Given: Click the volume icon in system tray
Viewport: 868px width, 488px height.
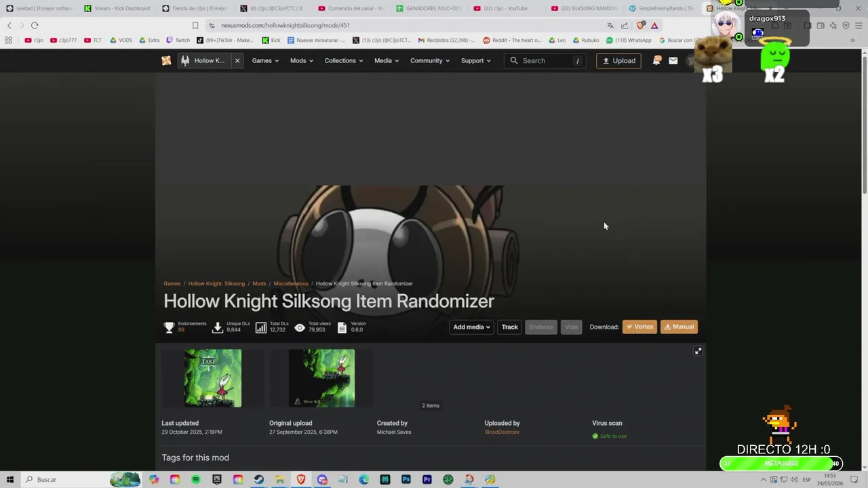Looking at the screenshot, I should 793,479.
